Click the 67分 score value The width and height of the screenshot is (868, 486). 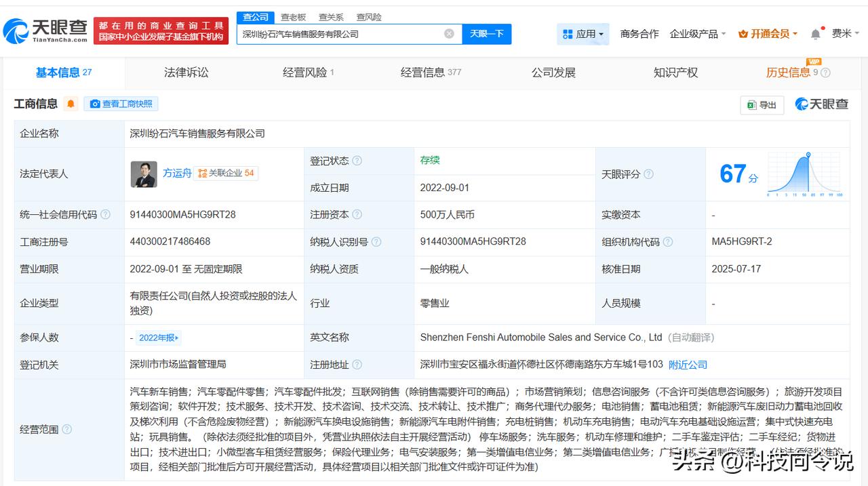[738, 174]
